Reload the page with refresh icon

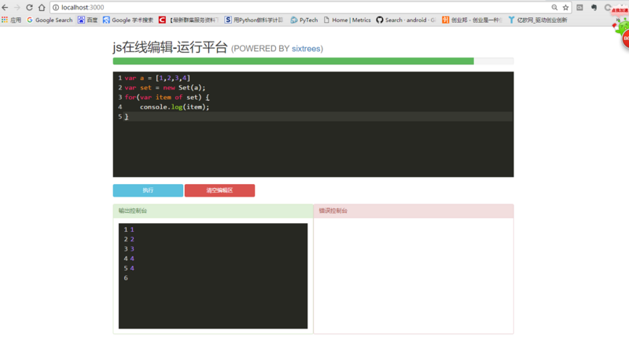pos(29,7)
